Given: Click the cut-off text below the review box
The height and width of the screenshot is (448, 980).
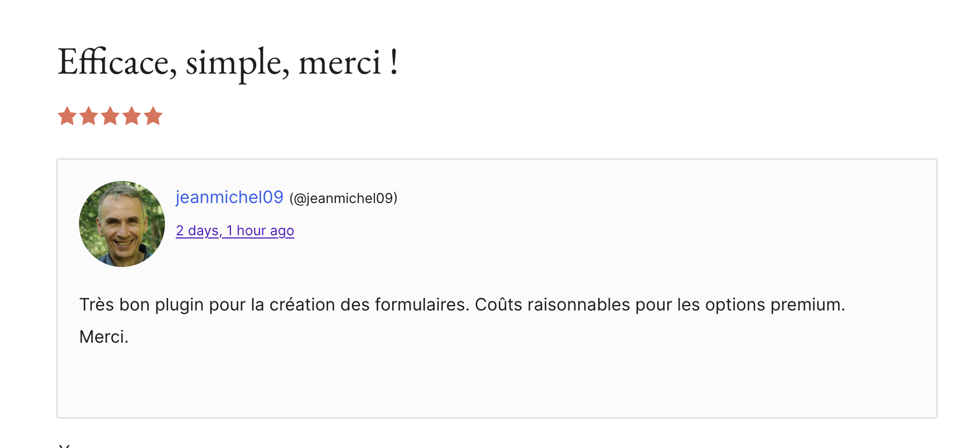Looking at the screenshot, I should point(64,445).
